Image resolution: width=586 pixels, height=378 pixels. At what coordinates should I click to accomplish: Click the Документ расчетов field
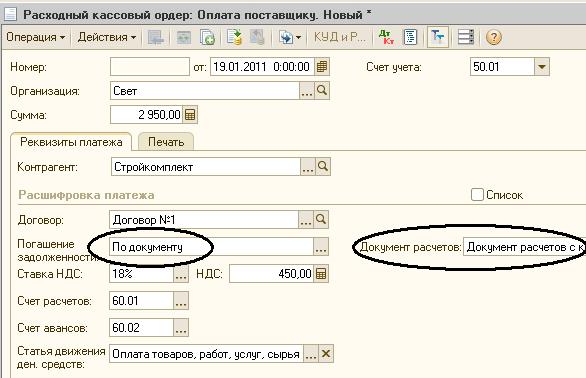point(524,247)
